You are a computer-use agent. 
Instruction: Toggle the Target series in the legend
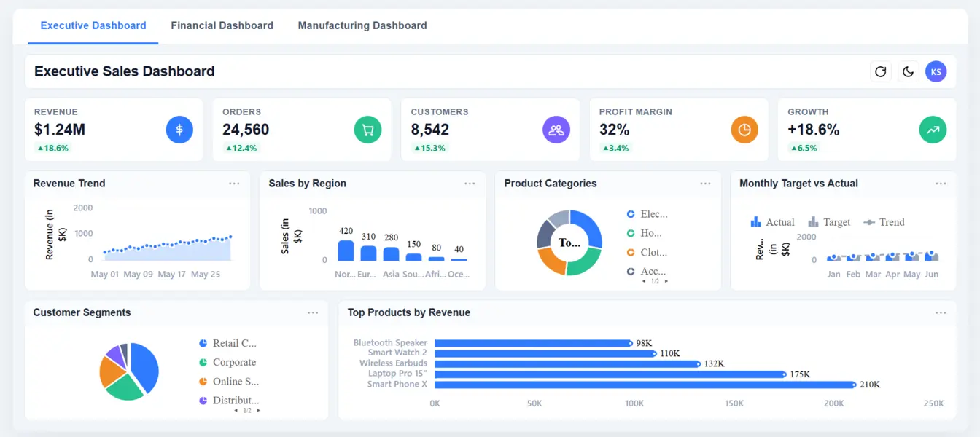(829, 222)
